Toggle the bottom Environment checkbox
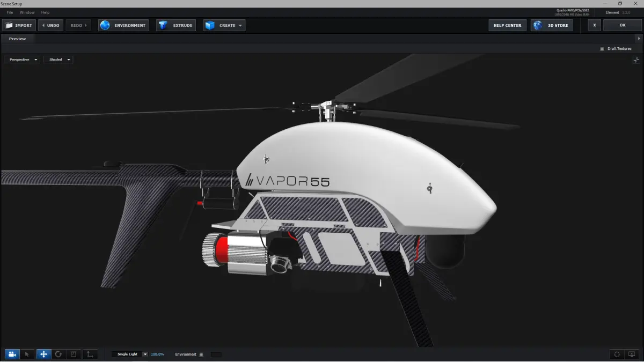The width and height of the screenshot is (644, 362). (201, 354)
